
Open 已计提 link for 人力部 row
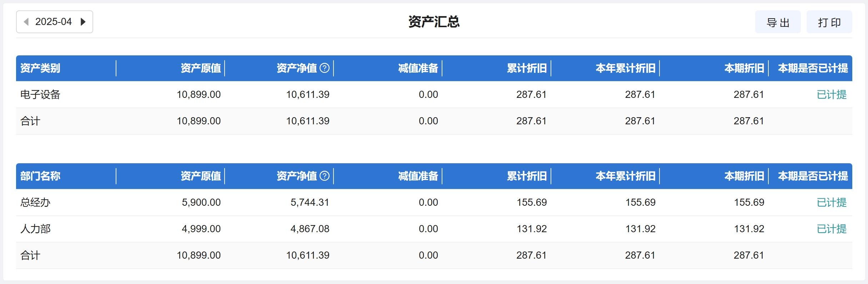coord(832,229)
